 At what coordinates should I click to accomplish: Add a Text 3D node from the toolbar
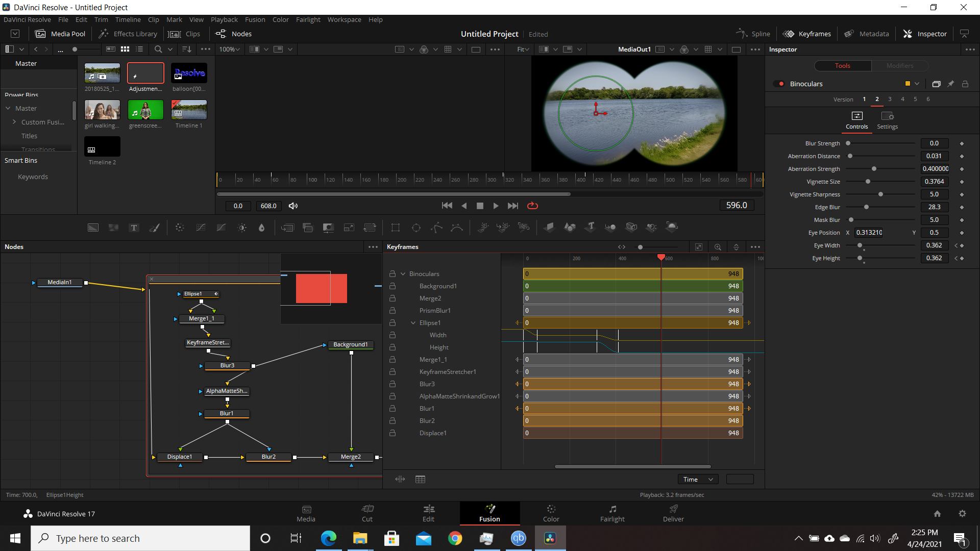[591, 228]
